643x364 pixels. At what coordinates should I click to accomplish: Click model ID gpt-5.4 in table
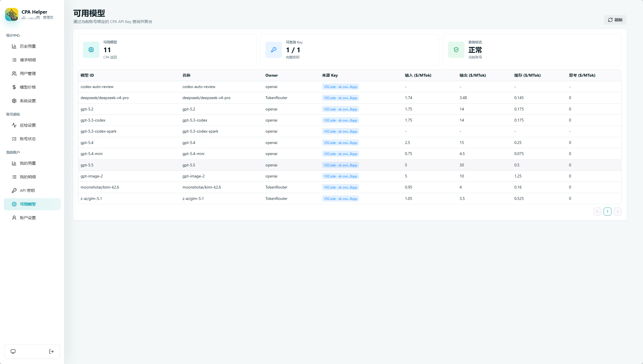click(87, 143)
